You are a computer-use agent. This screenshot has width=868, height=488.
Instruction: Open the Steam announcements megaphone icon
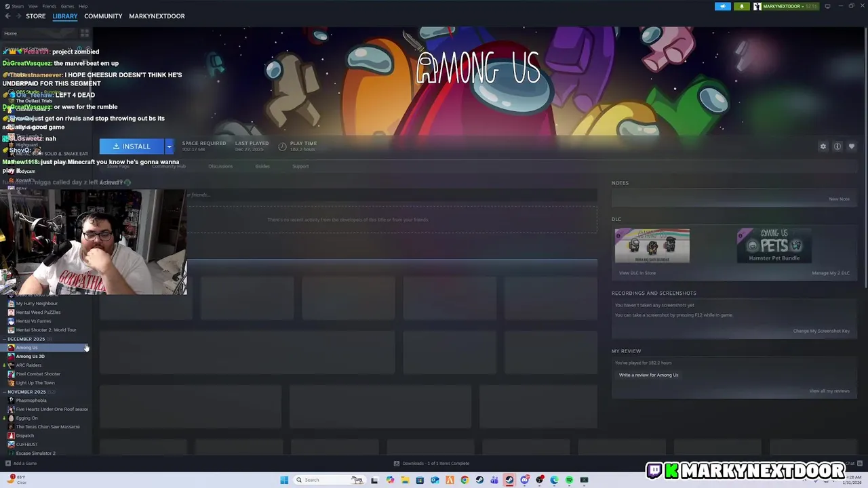723,6
